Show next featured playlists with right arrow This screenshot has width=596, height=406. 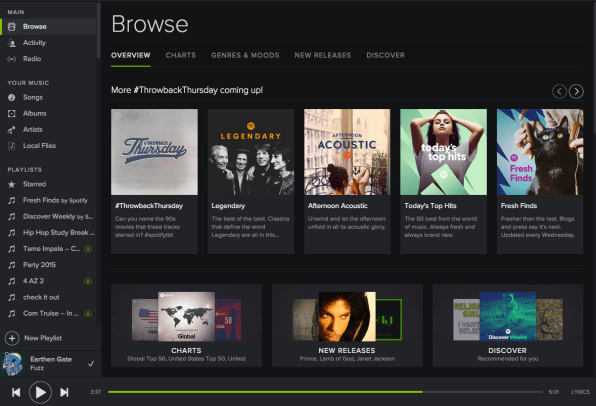576,91
